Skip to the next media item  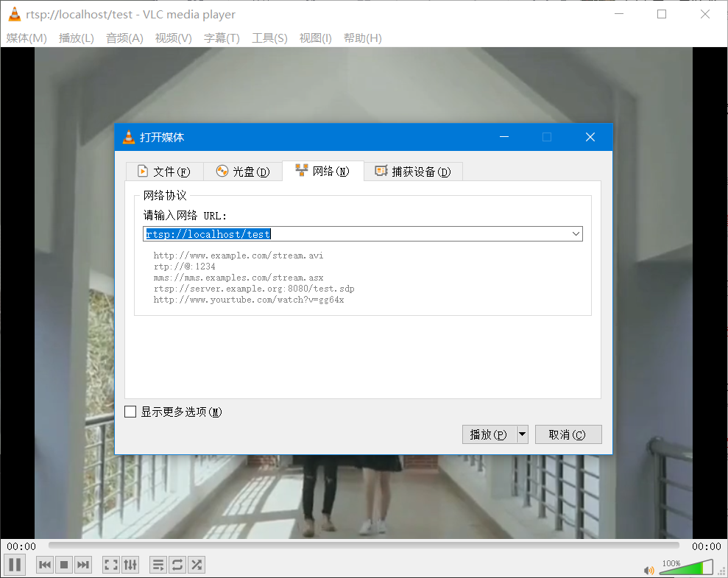pyautogui.click(x=82, y=564)
